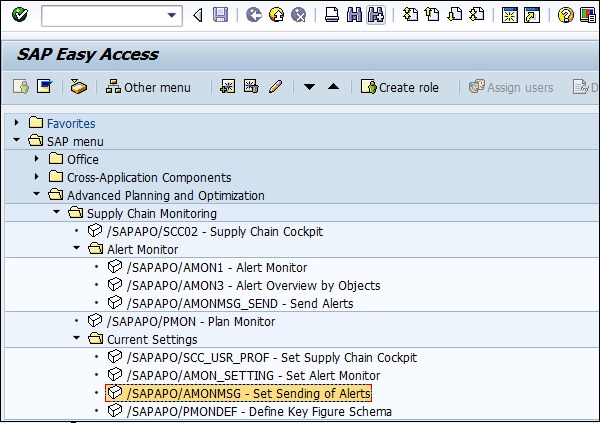600x423 pixels.
Task: Go to Next Page icon
Action: [x=455, y=15]
